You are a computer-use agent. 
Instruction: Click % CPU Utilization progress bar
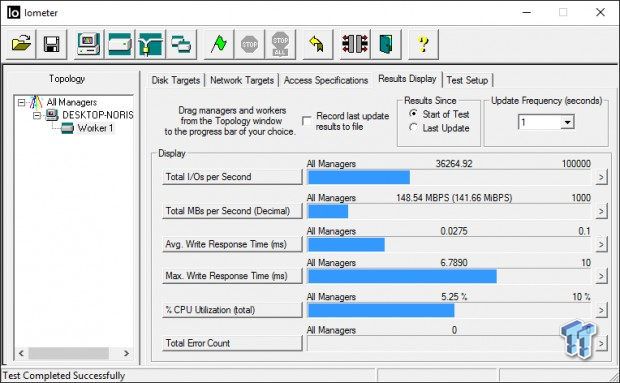click(x=449, y=311)
